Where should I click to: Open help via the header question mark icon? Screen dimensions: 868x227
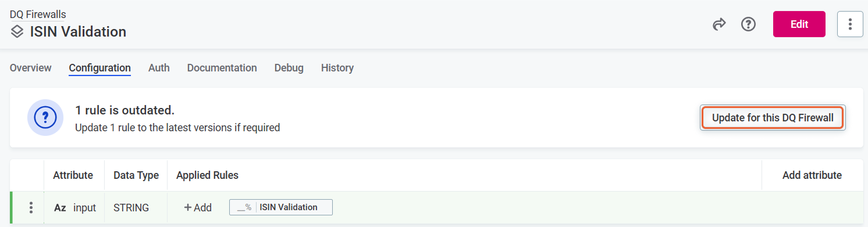(x=748, y=24)
